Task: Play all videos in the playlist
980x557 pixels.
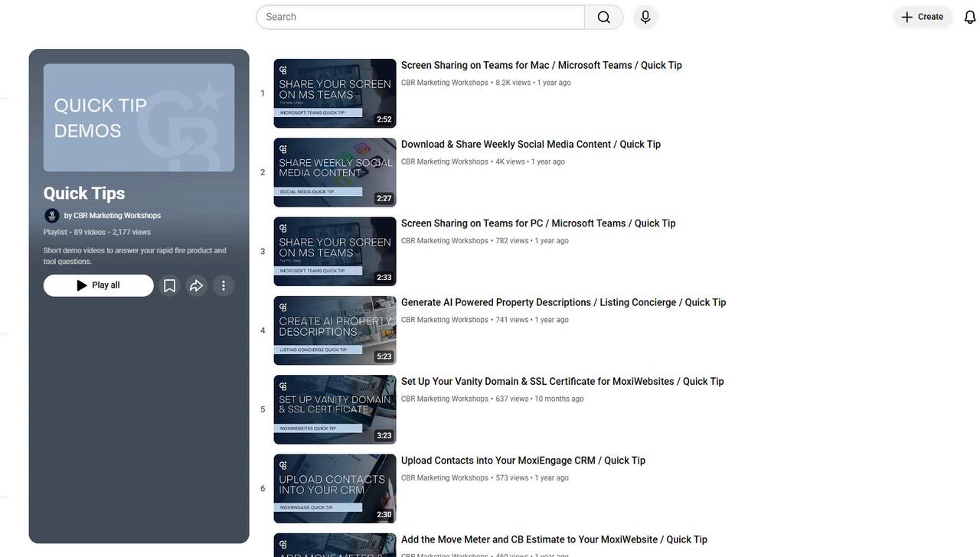Action: (99, 285)
